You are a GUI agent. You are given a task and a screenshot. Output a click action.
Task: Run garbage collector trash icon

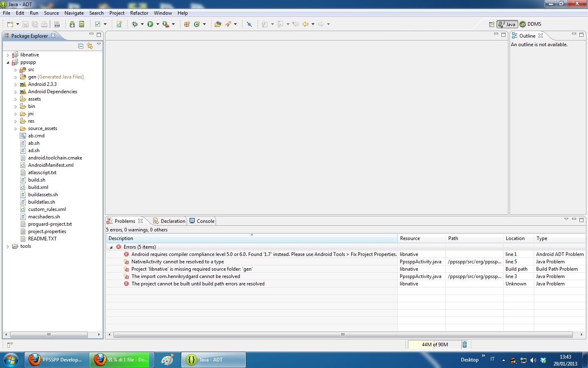pyautogui.click(x=464, y=345)
